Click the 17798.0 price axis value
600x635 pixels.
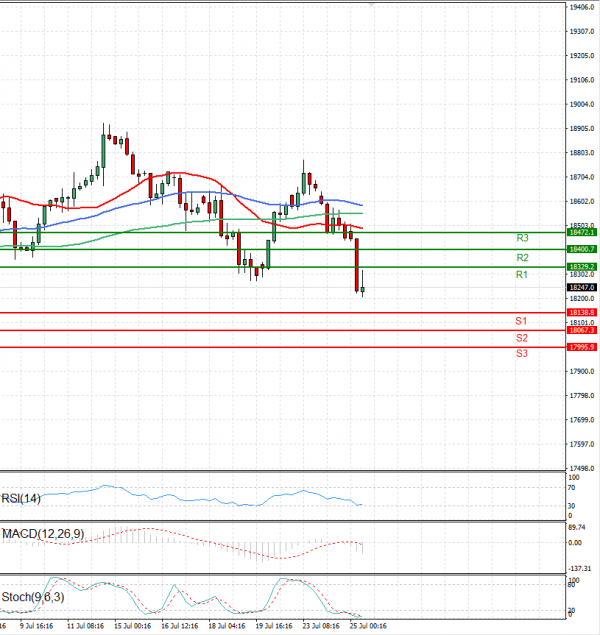pyautogui.click(x=582, y=395)
